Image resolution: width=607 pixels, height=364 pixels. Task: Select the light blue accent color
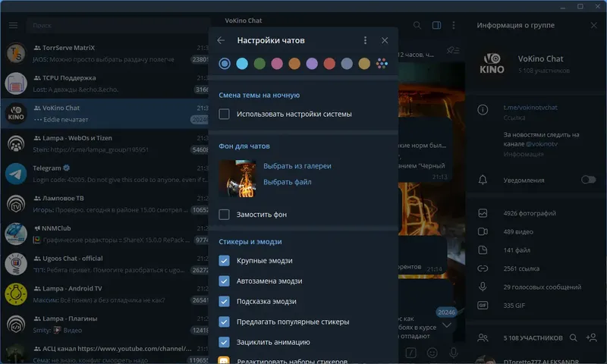coord(242,64)
